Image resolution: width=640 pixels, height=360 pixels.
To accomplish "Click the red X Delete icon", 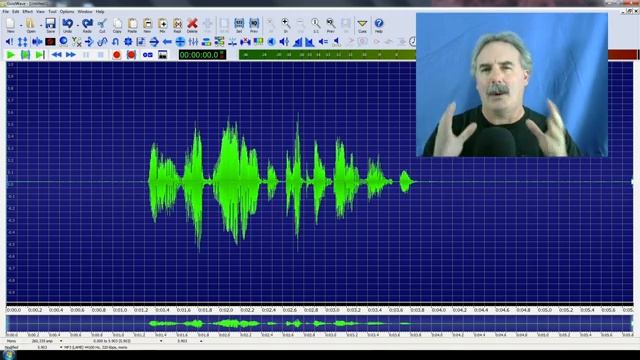I will [192, 24].
